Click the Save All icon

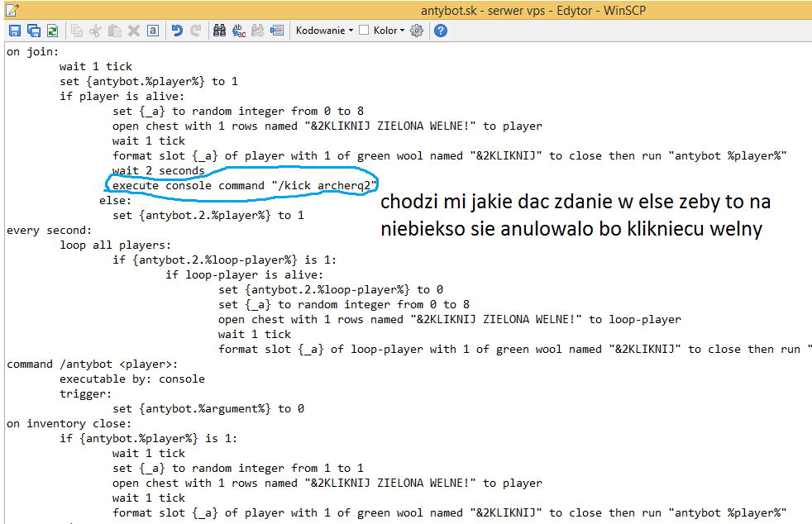[x=34, y=31]
